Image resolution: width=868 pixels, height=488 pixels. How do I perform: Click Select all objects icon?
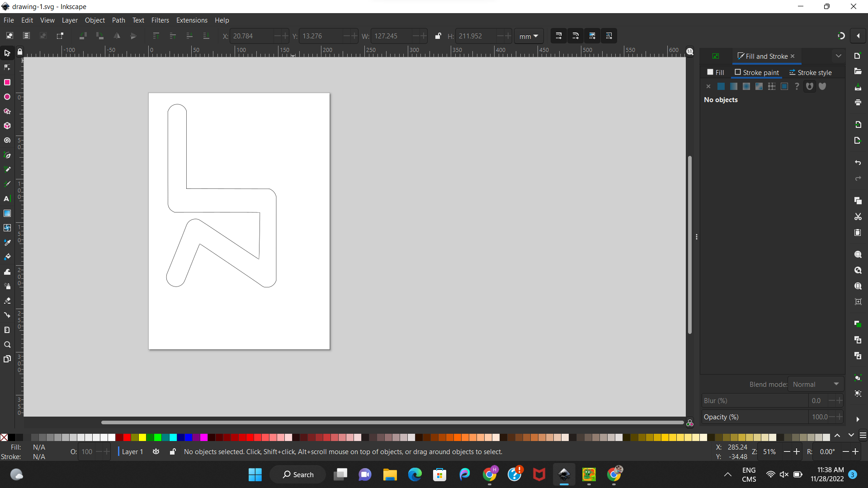pos(9,36)
